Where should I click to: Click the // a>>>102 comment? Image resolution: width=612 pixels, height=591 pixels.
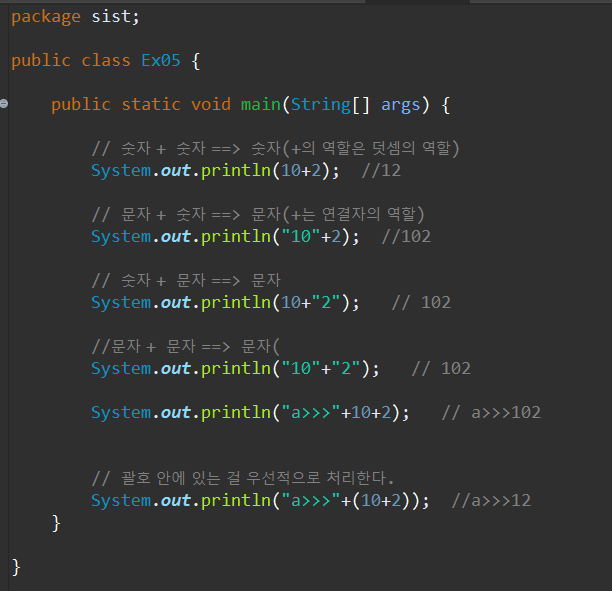[x=491, y=413]
